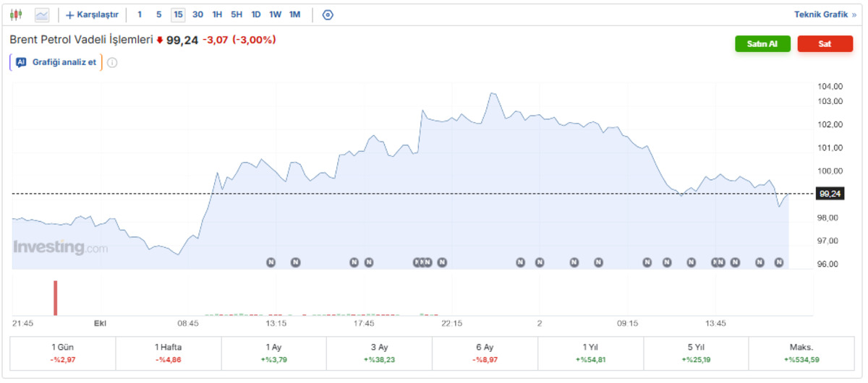Click the last news marker on the chart

[779, 262]
